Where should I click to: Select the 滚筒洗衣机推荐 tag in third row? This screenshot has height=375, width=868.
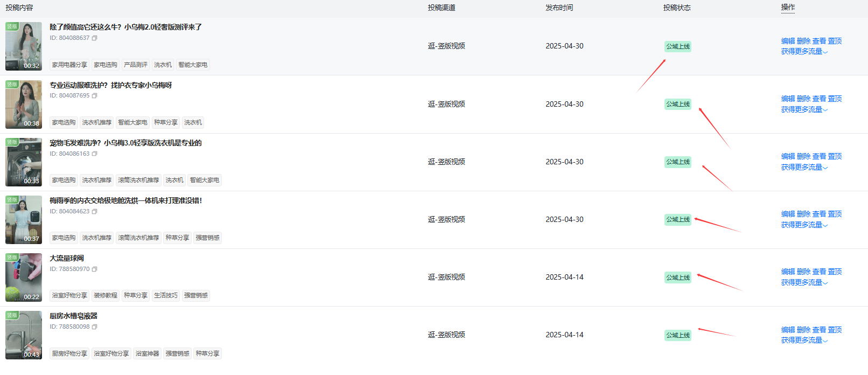tap(138, 180)
